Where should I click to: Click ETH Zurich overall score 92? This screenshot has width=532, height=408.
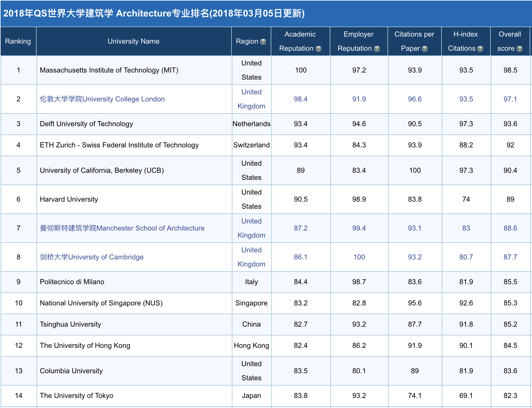[x=510, y=145]
